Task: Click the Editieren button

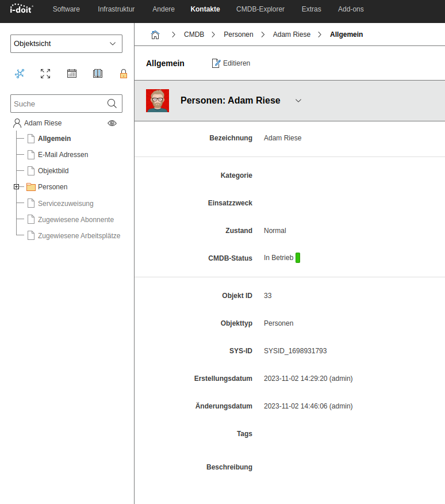Action: pos(231,63)
